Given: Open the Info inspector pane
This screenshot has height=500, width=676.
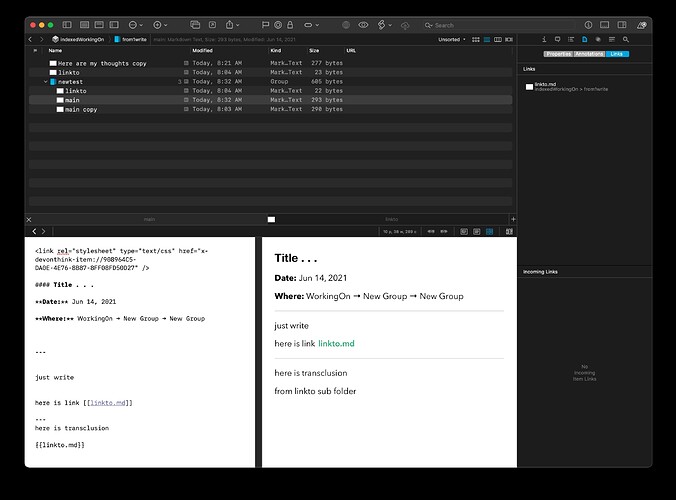Looking at the screenshot, I should 544,39.
